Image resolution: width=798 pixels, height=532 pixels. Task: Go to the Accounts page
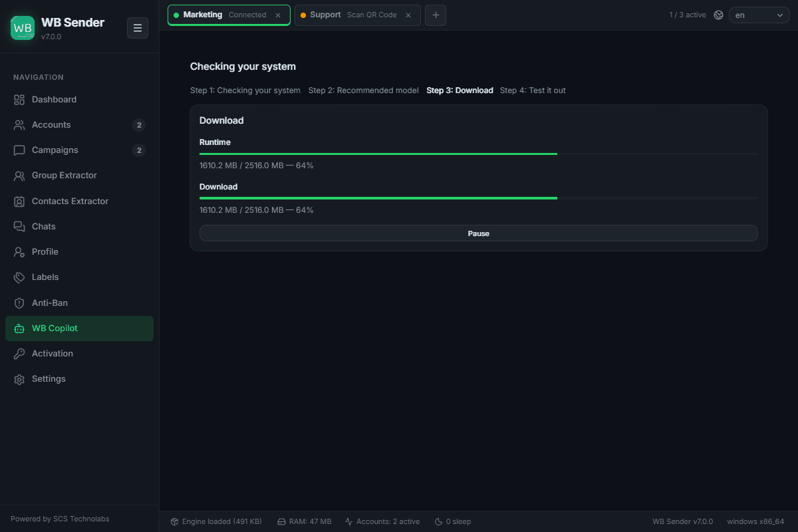tap(79, 125)
